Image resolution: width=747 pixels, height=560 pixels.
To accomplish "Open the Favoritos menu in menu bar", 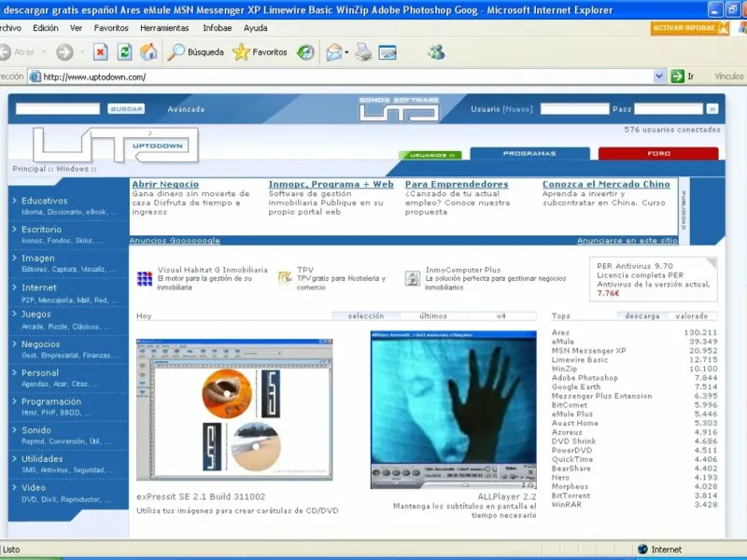I will click(111, 28).
